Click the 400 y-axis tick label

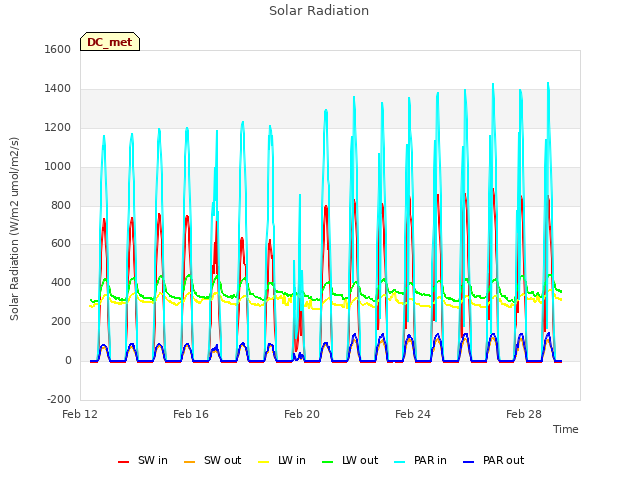[x=61, y=282]
